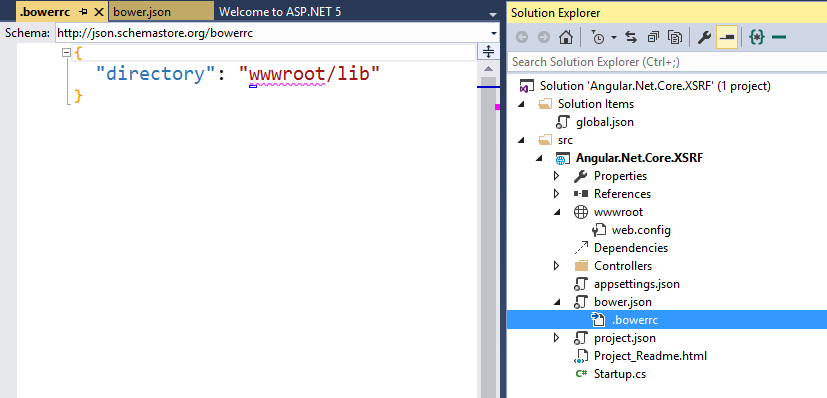Click bower.json file icon in tree
This screenshot has width=827, height=398.
tap(580, 302)
